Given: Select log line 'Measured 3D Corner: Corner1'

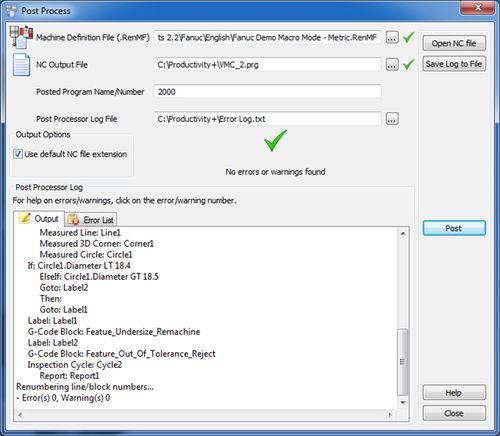Looking at the screenshot, I should click(97, 244).
